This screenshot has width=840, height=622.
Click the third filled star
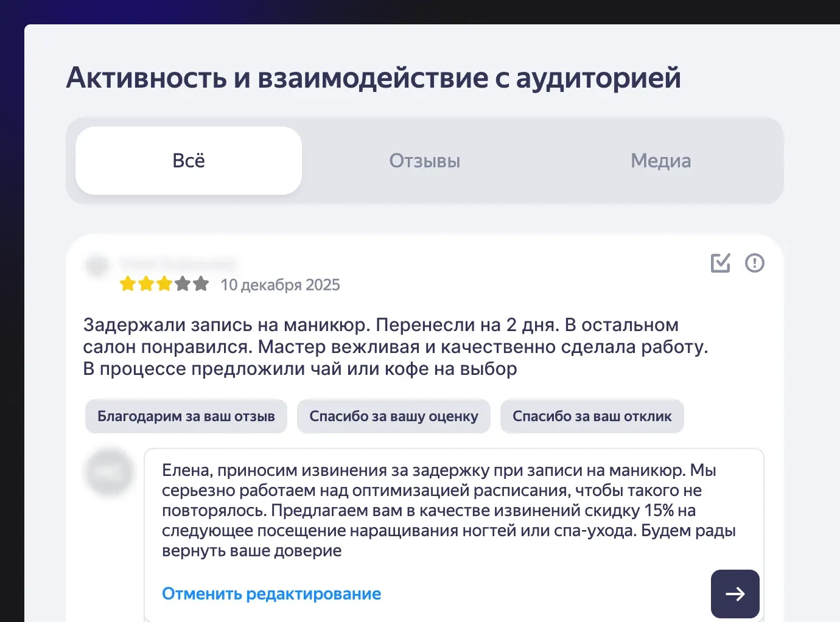[x=164, y=283]
